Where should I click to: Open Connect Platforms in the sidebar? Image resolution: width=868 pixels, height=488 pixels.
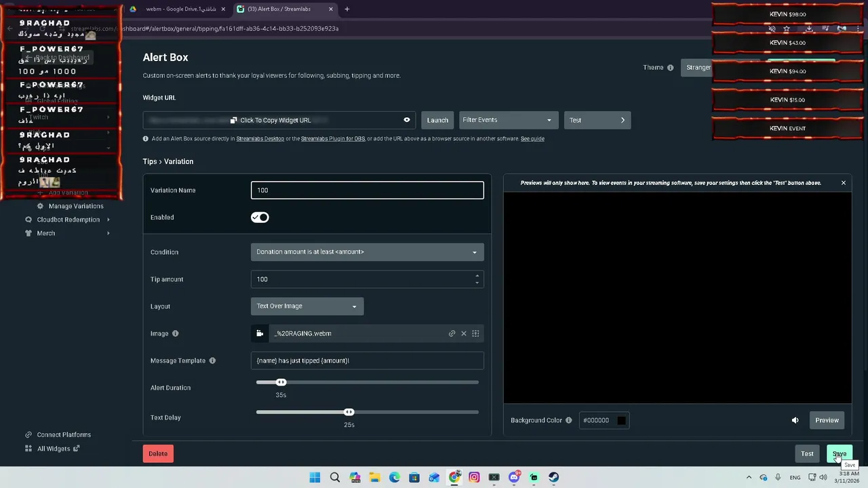click(x=64, y=434)
